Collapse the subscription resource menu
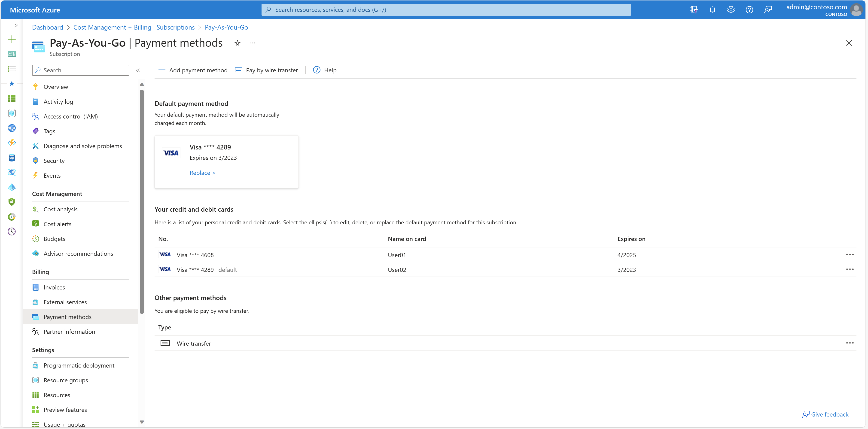 coord(138,70)
